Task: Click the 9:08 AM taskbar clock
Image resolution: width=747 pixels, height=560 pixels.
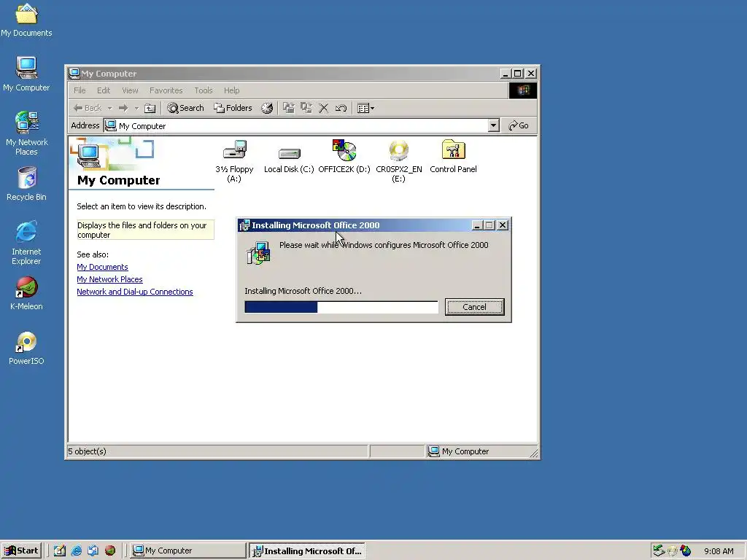Action: click(x=719, y=551)
